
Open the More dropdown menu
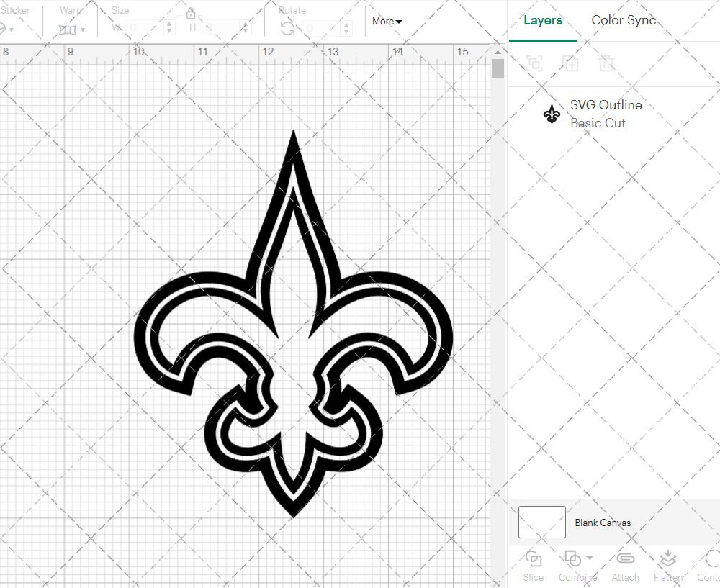(x=387, y=22)
